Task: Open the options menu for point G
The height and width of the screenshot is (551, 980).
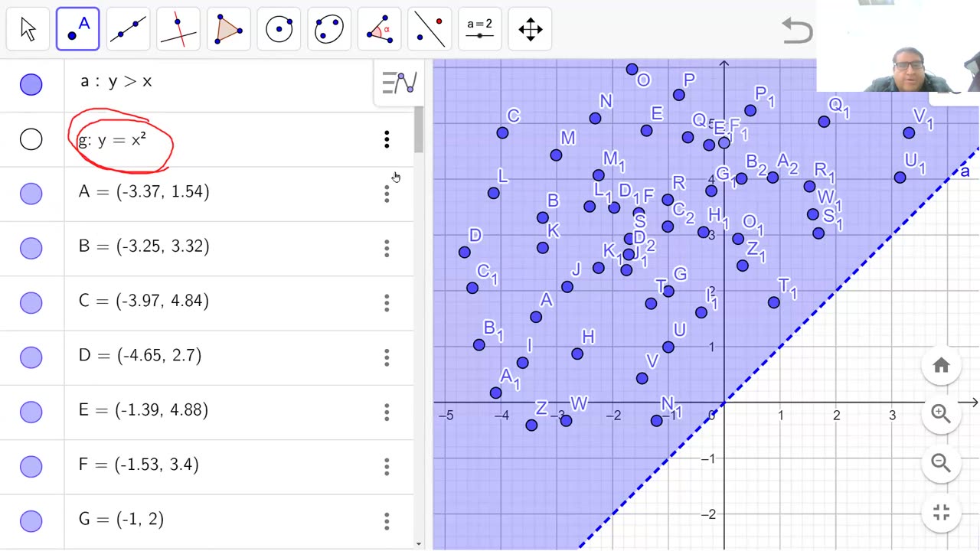Action: [387, 521]
